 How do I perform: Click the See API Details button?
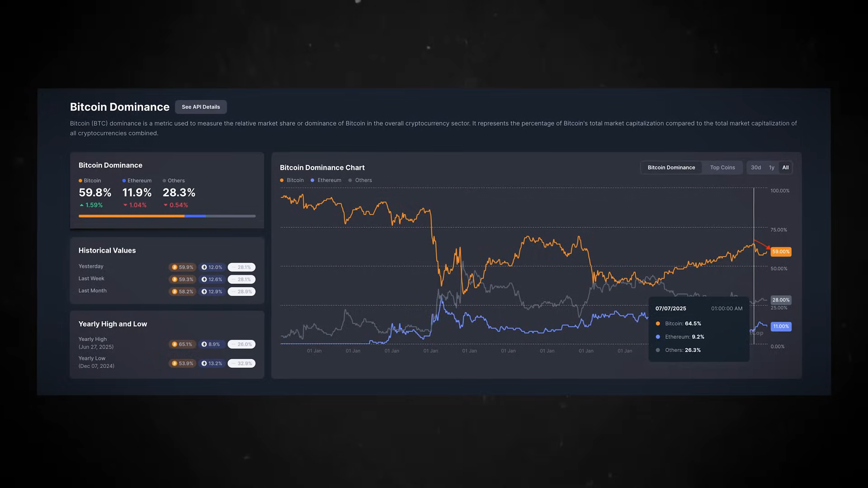tap(201, 107)
